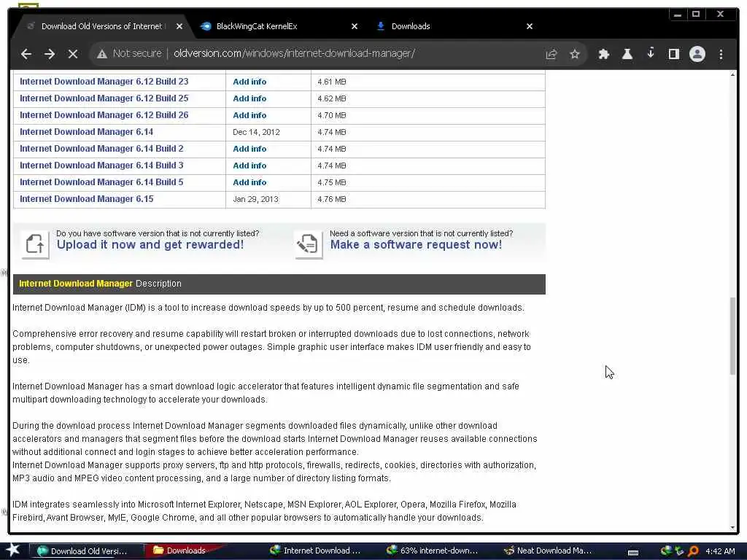
Task: Open the profile avatar menu
Action: (x=697, y=54)
